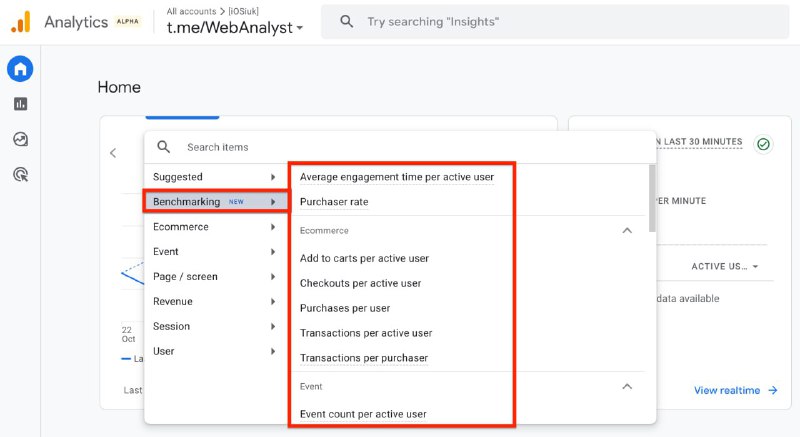
Task: Collapse the Event metrics section
Action: click(627, 387)
